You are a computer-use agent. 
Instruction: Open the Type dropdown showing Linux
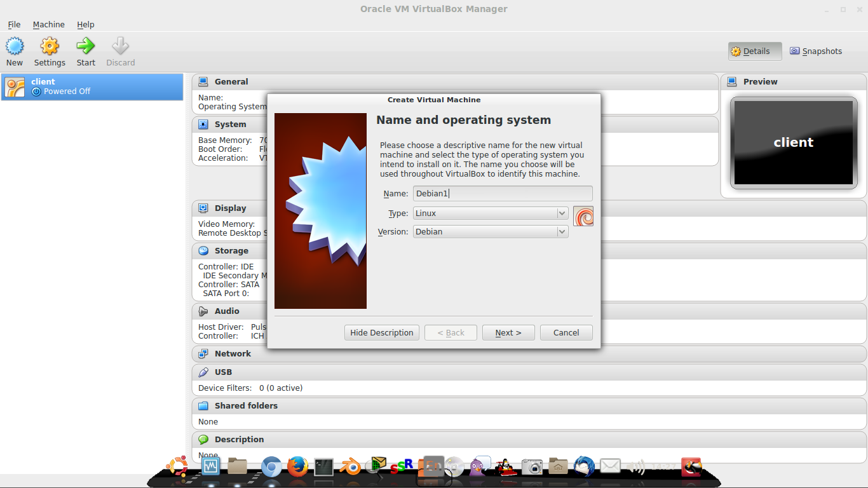tap(491, 213)
